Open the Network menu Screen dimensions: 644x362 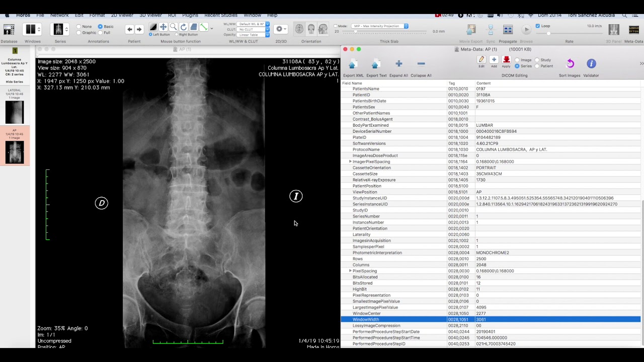click(59, 15)
